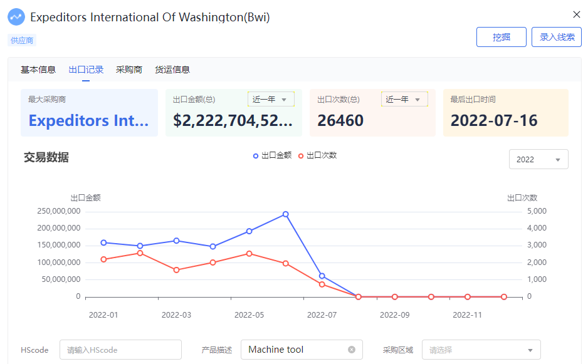Open the 货运信息 tab
The height and width of the screenshot is (364, 588).
(172, 70)
